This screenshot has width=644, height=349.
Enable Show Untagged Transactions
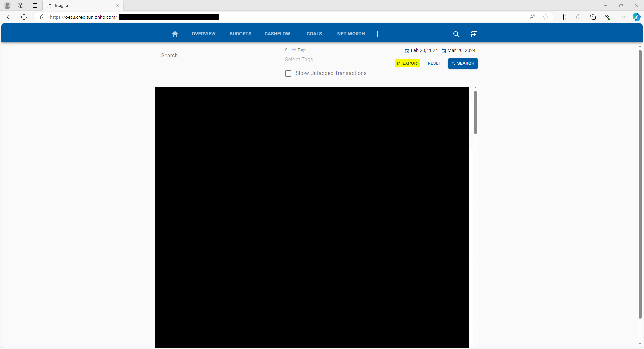pos(288,73)
